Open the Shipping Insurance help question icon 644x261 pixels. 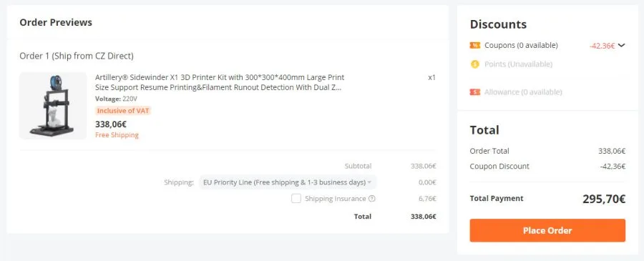point(371,199)
